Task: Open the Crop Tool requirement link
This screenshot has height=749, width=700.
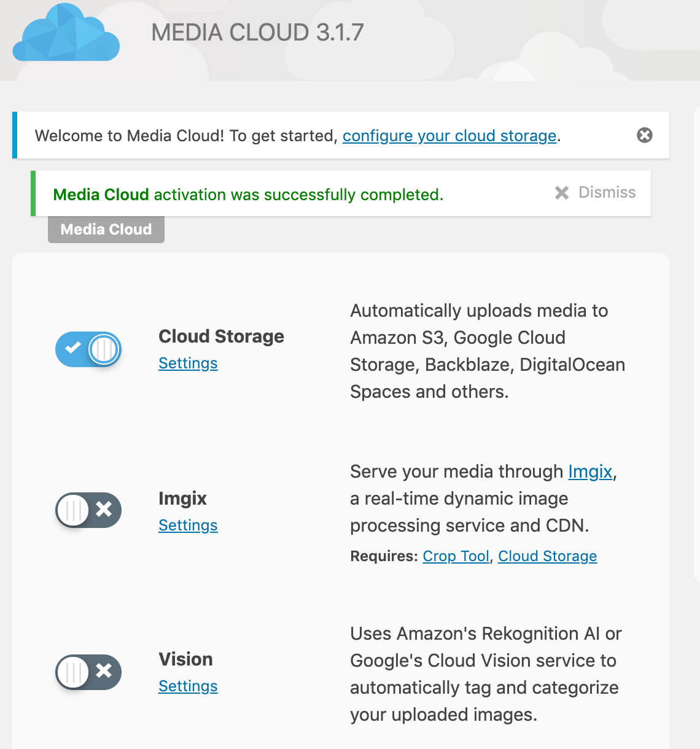Action: pos(456,556)
